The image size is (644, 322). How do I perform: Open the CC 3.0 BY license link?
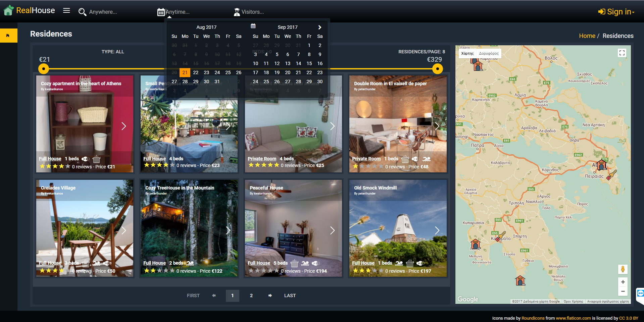[629, 318]
